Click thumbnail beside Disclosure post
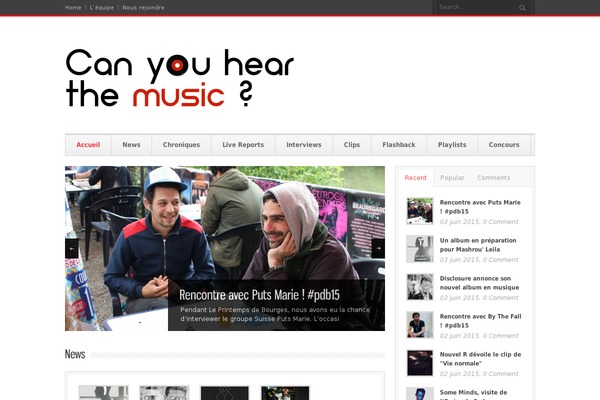This screenshot has width=600, height=400. tap(420, 287)
